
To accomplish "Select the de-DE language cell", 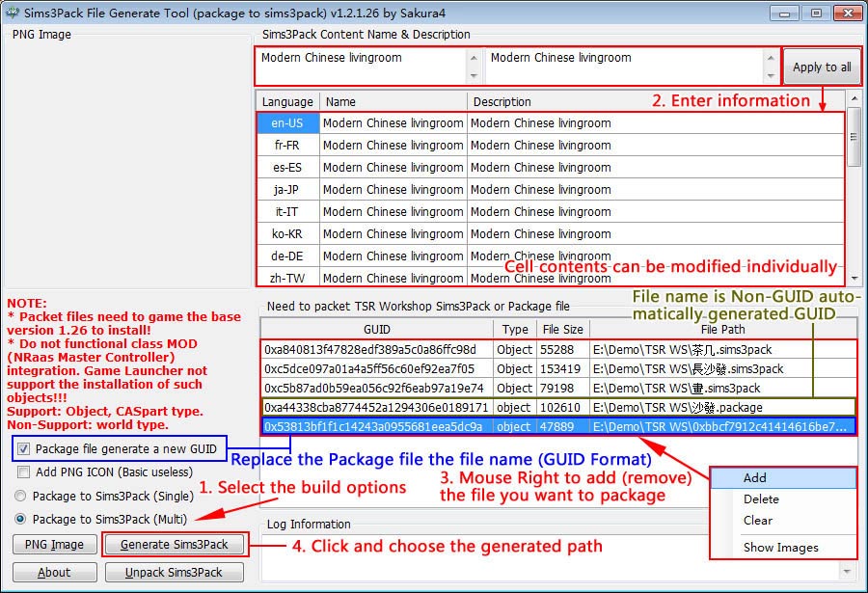I will (287, 256).
